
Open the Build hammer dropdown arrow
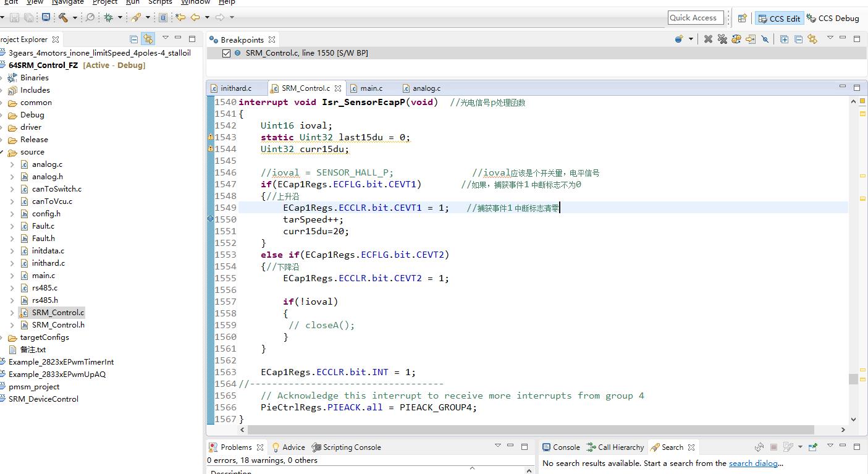pyautogui.click(x=75, y=17)
